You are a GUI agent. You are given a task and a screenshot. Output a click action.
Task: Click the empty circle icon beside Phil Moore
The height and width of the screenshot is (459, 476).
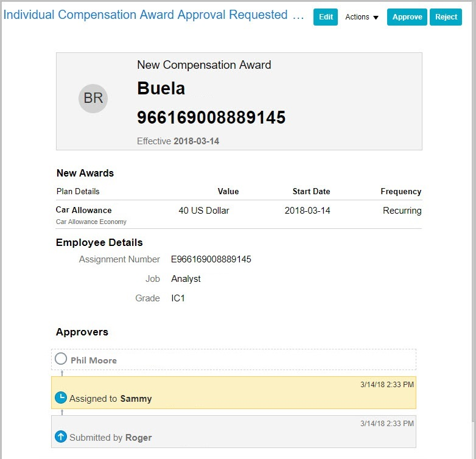point(61,359)
